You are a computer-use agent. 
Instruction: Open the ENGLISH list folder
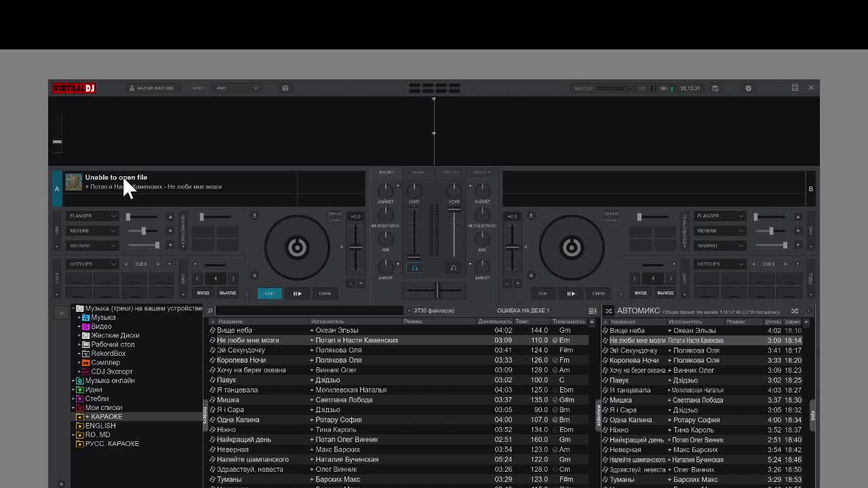point(100,426)
